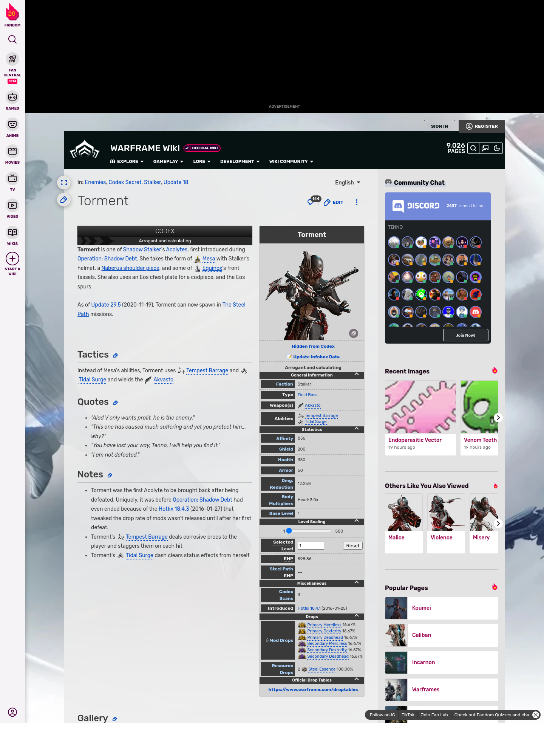Open the Endoparasitic Vector image thumbnail
The image size is (544, 756).
pyautogui.click(x=420, y=407)
